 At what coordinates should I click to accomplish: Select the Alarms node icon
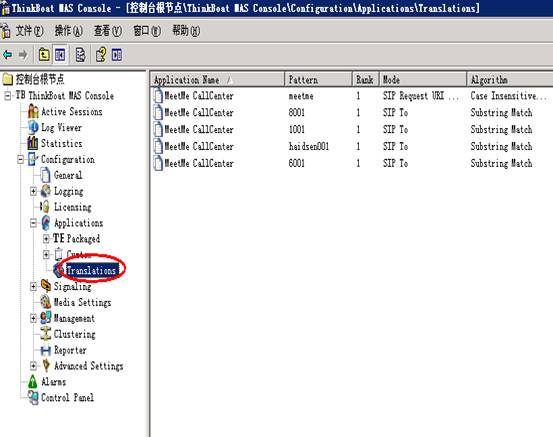click(32, 382)
